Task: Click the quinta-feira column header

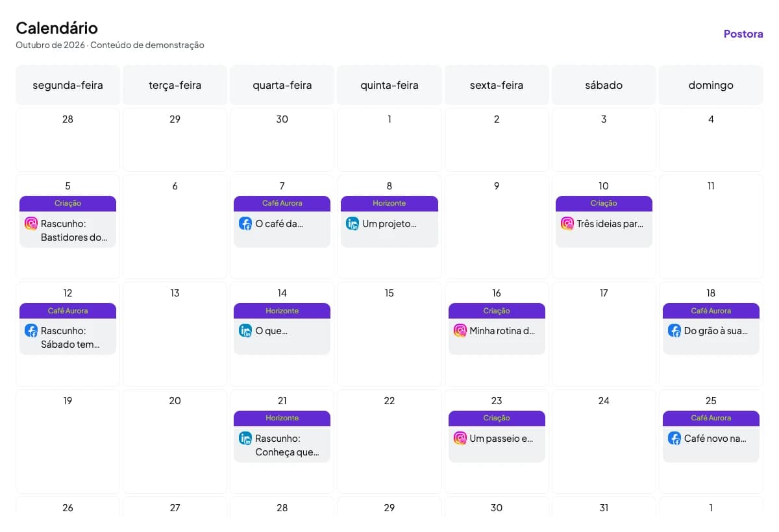Action: pyautogui.click(x=389, y=85)
